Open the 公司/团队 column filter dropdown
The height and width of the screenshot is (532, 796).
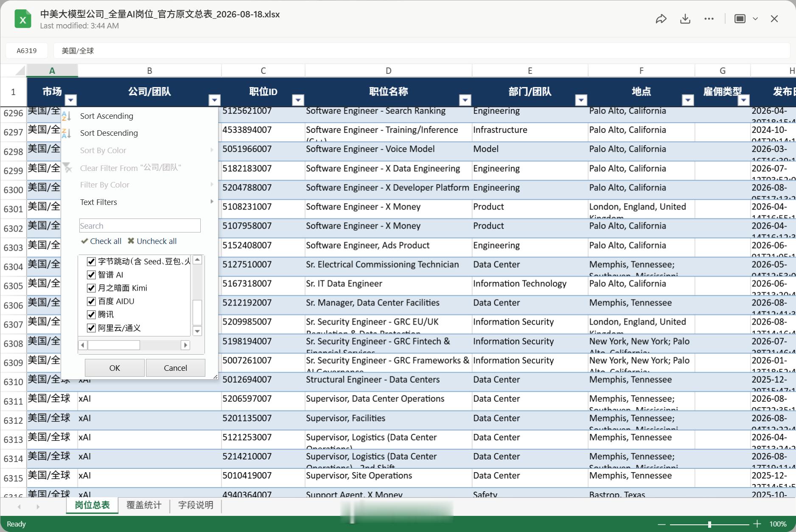coord(215,100)
